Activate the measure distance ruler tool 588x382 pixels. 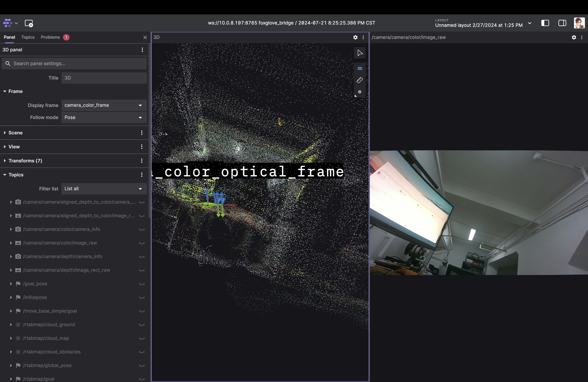[360, 80]
